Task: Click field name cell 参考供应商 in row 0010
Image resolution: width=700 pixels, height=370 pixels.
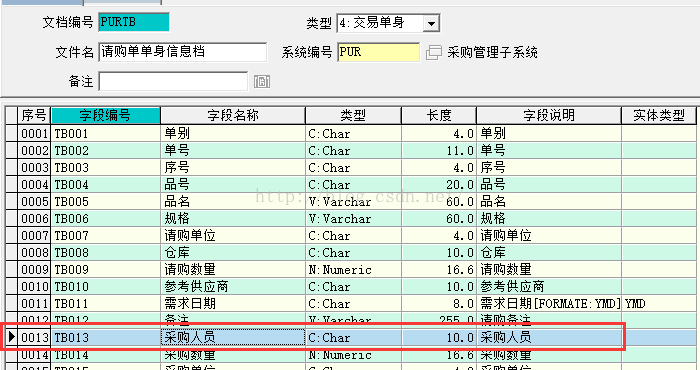Action: 233,286
